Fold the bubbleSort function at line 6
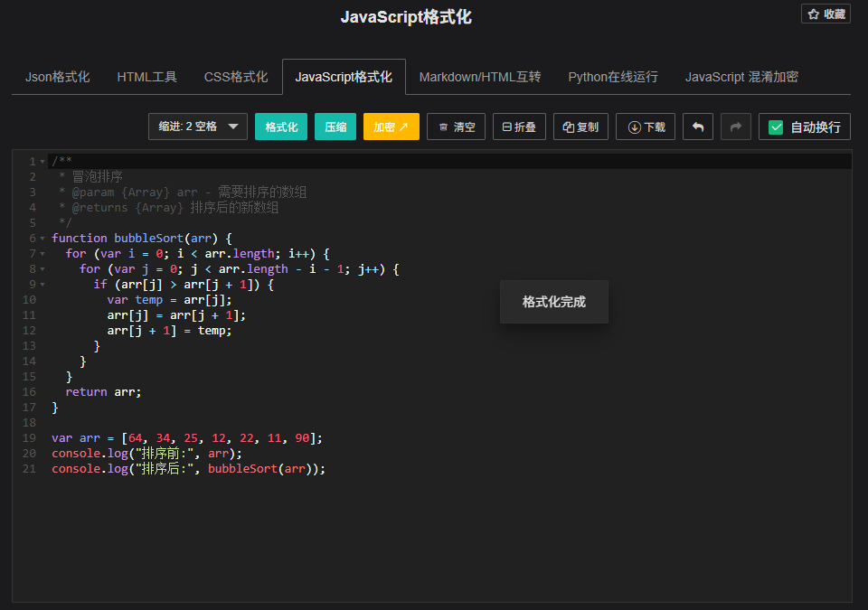This screenshot has width=868, height=610. click(42, 238)
